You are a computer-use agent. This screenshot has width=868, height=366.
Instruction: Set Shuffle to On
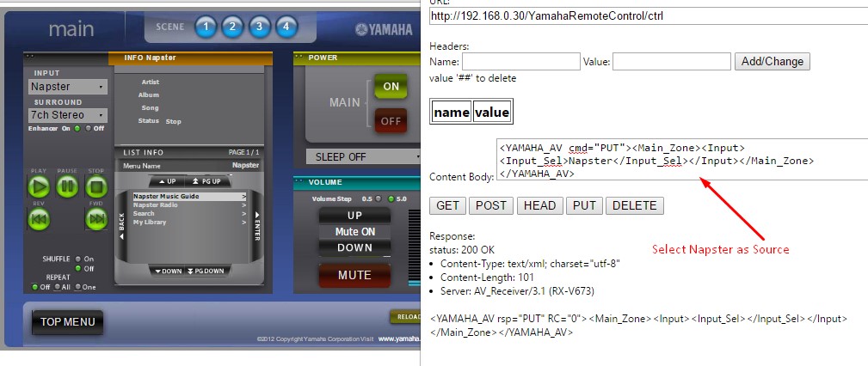click(78, 259)
